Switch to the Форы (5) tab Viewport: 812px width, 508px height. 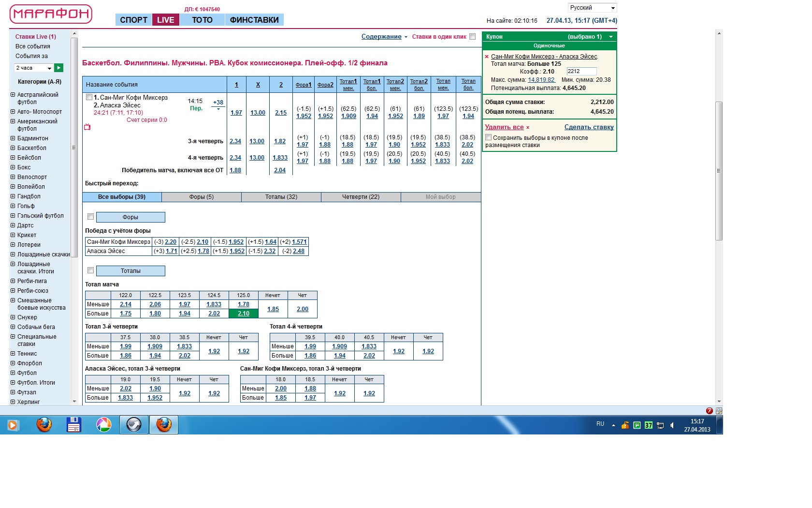pos(202,197)
